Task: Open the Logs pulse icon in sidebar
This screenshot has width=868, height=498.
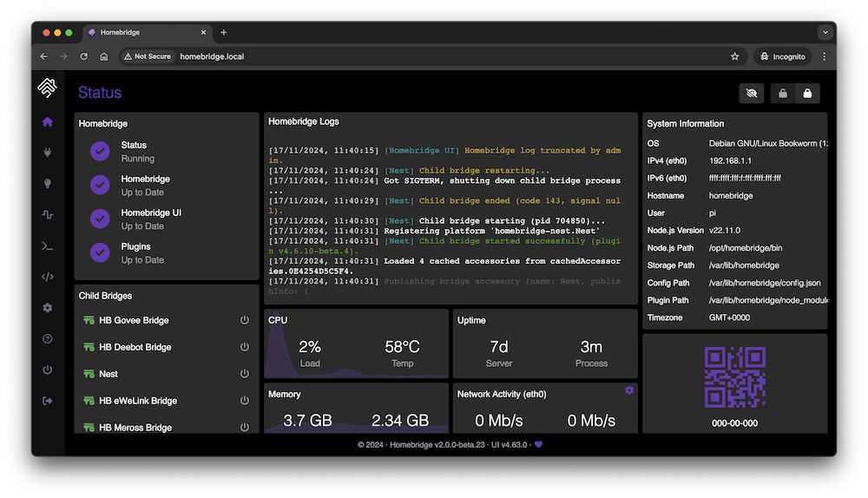Action: pos(48,214)
